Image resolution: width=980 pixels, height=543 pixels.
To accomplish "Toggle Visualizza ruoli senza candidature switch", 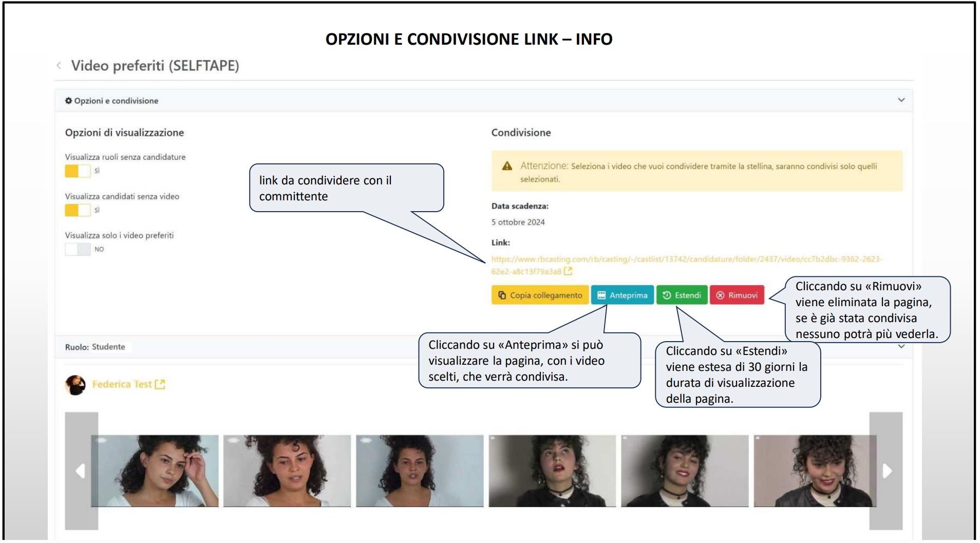I will (x=78, y=171).
